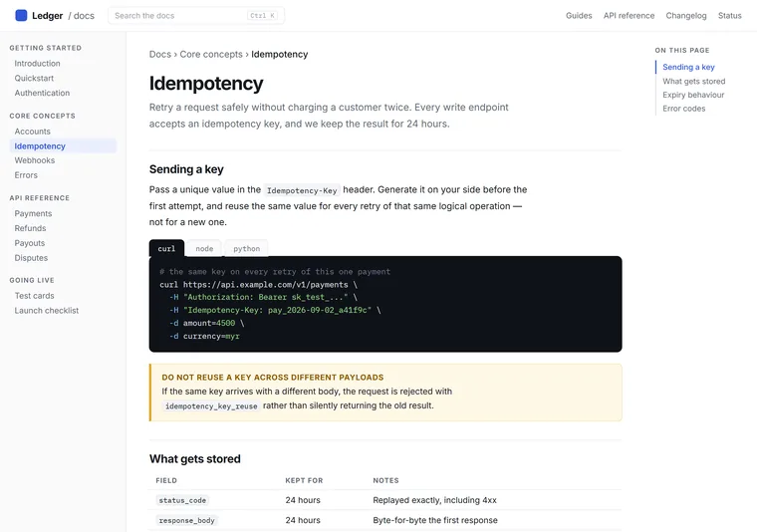This screenshot has height=532, width=757.
Task: Click the Ctrl K shortcut hint
Action: click(x=263, y=16)
